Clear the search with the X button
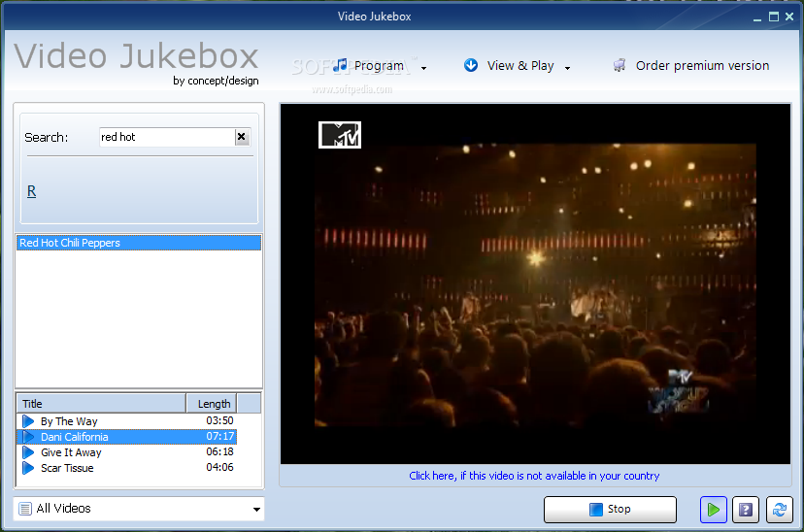The image size is (804, 532). point(242,137)
